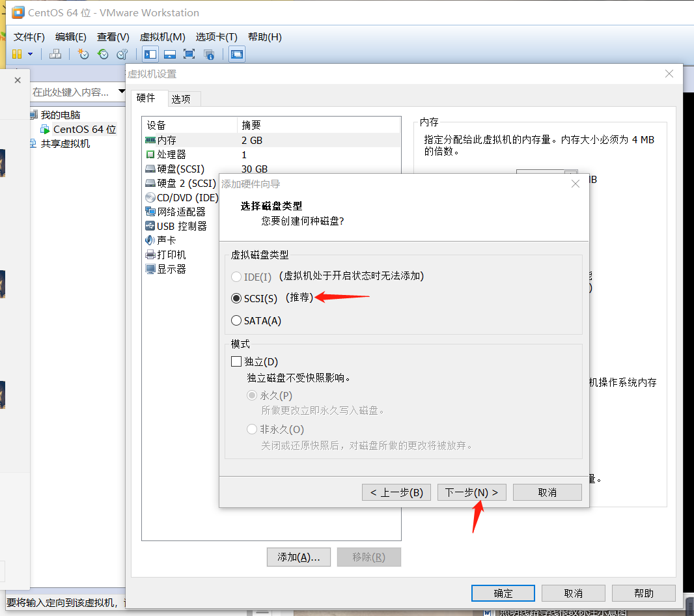The width and height of the screenshot is (694, 616).
Task: Click the 2 GB memory summary value
Action: [x=252, y=141]
